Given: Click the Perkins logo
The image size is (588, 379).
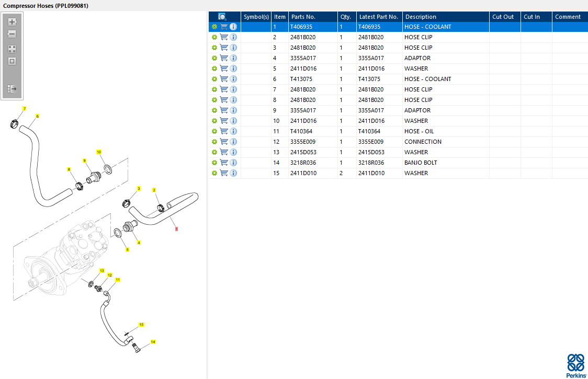Looking at the screenshot, I should point(576,366).
